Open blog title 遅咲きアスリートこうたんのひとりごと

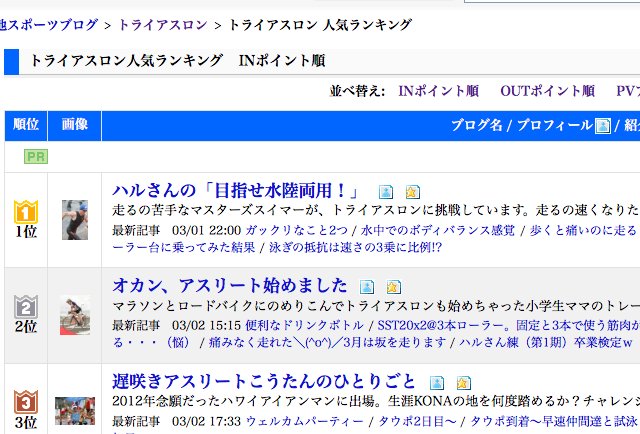264,380
